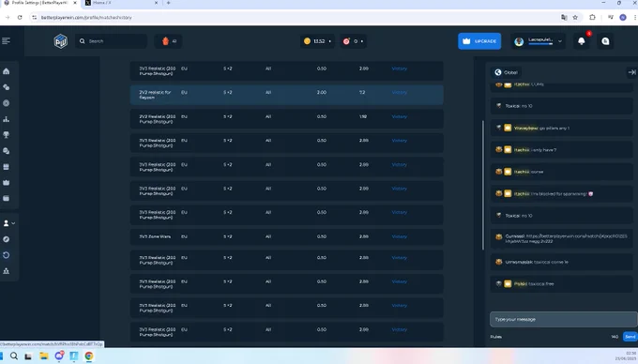Click the Chrome icon in taskbar
The height and width of the screenshot is (364, 638).
tap(89, 356)
